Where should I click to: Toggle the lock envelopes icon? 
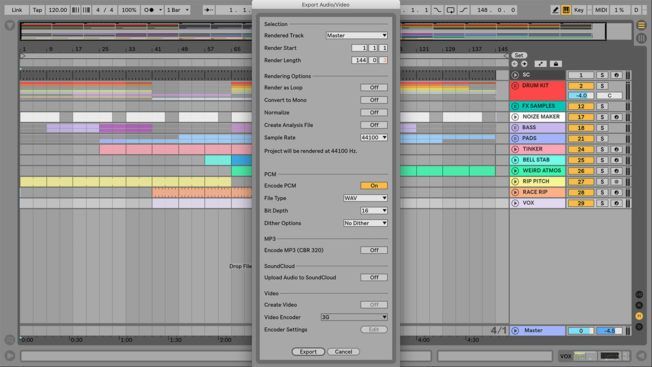point(556,64)
